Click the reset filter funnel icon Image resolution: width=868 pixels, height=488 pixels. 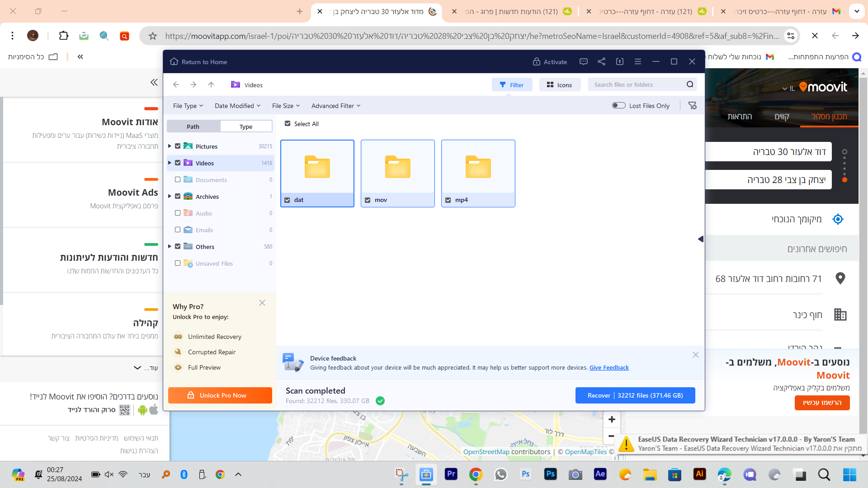[692, 105]
